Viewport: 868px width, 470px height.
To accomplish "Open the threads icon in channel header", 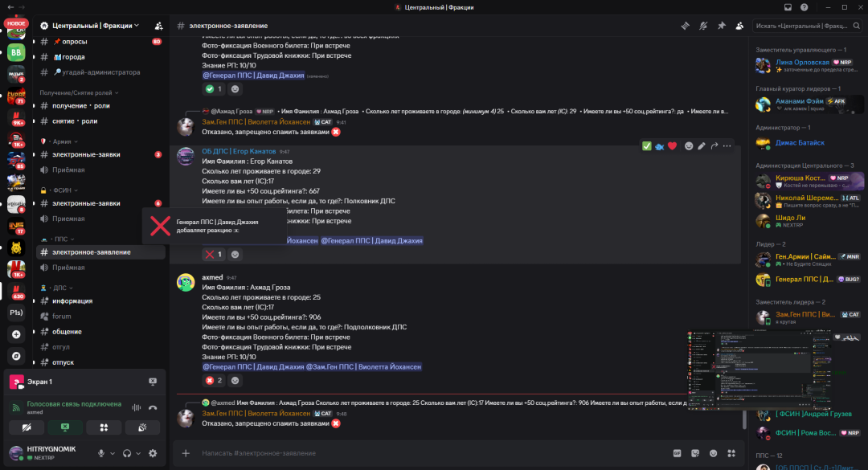I will tap(686, 26).
